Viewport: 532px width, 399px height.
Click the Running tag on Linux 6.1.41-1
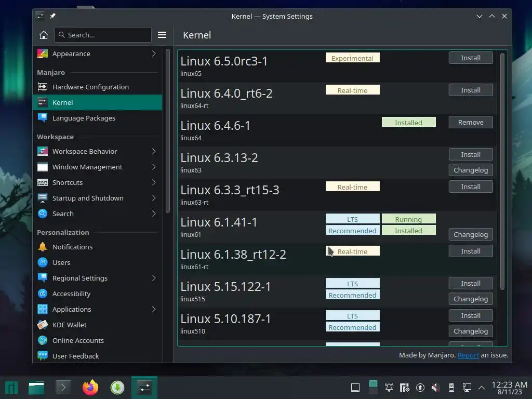[x=408, y=219]
